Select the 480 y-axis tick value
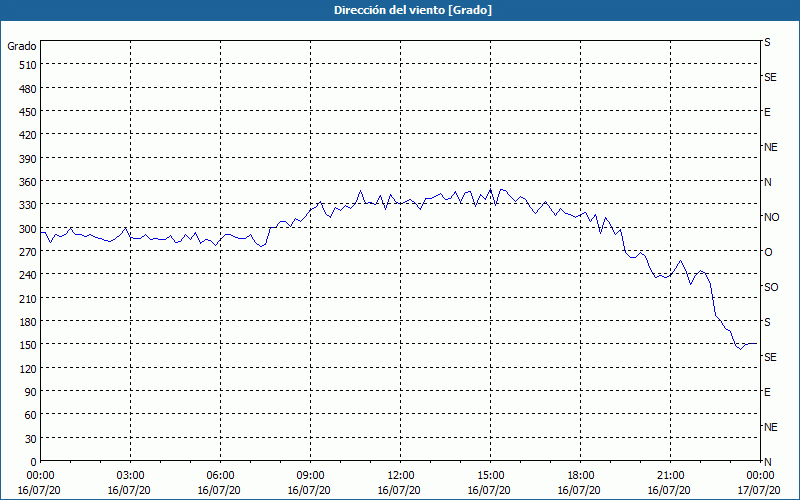 (29, 89)
